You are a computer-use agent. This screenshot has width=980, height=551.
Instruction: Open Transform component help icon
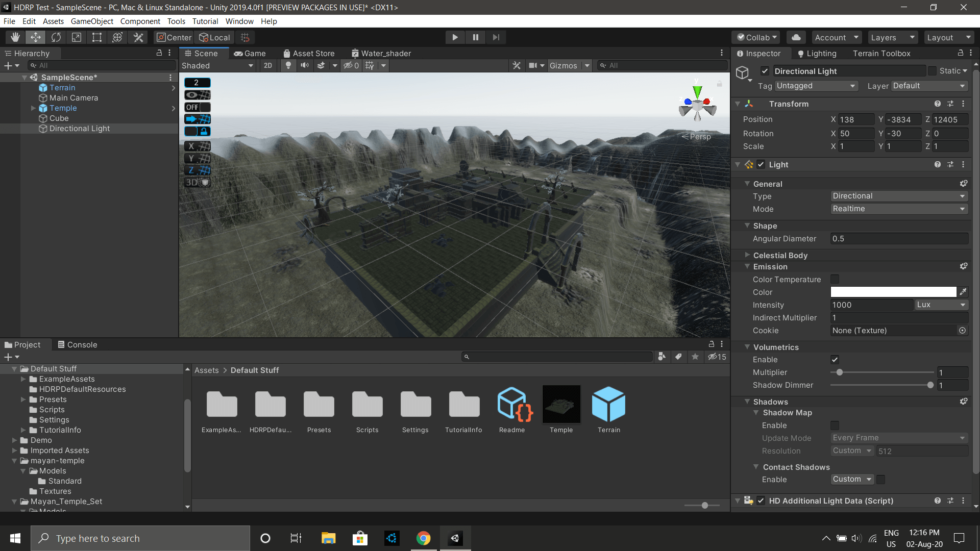pos(938,104)
